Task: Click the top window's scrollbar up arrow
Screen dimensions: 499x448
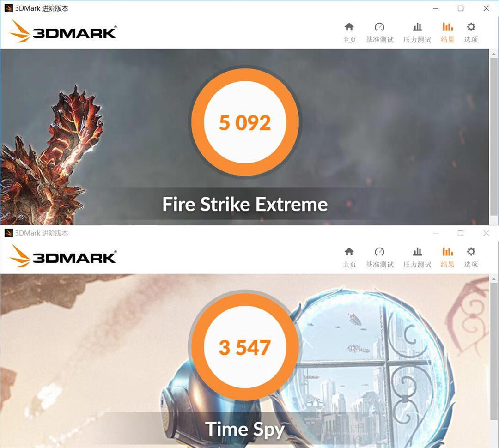Action: point(493,54)
